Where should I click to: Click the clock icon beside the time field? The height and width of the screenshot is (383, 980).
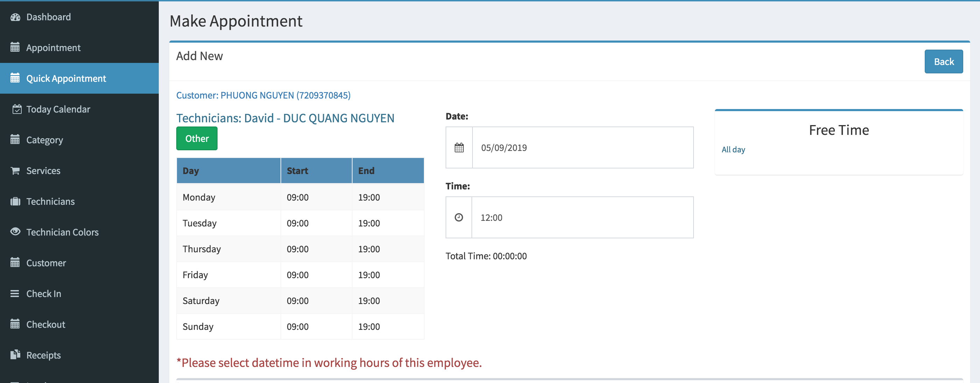(459, 217)
